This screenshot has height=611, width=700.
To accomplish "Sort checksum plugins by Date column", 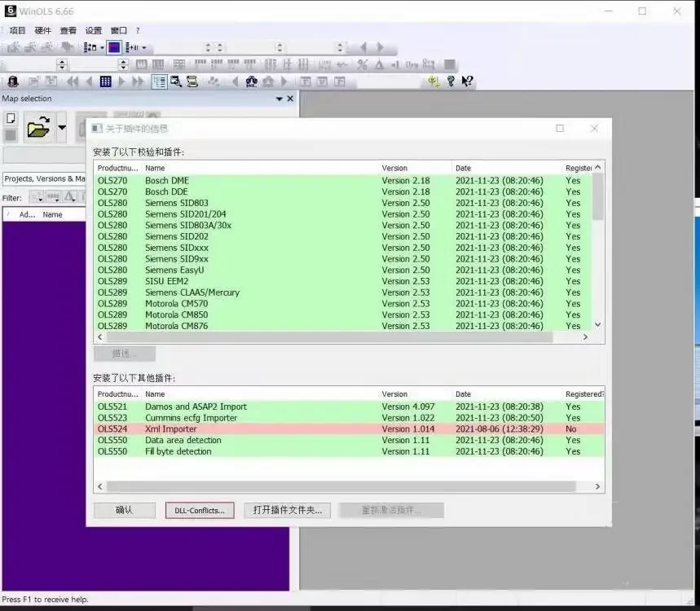I will [507, 168].
